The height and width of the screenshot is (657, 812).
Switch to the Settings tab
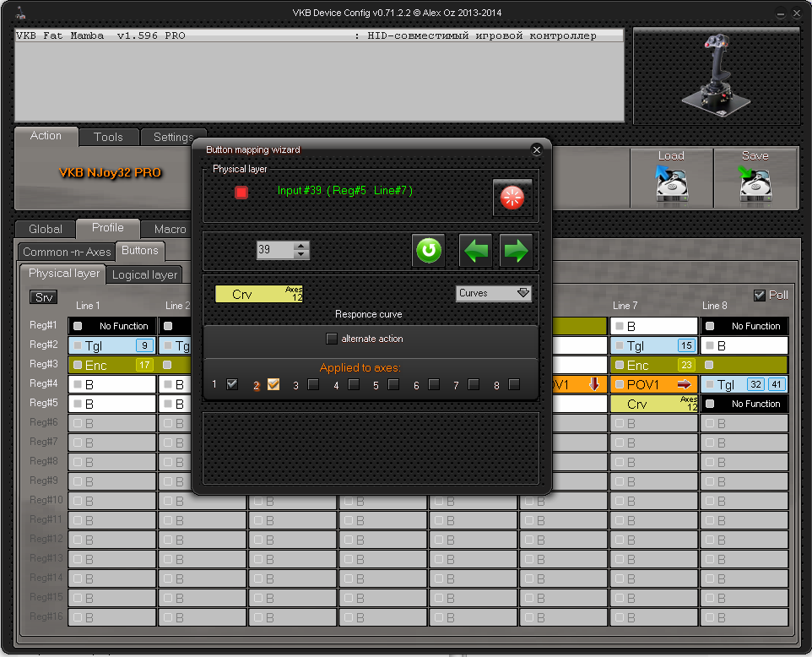[x=173, y=138]
